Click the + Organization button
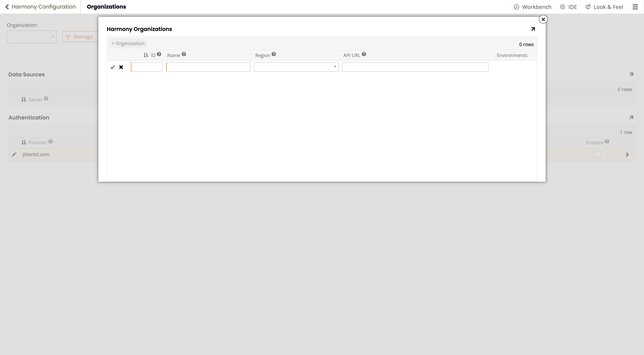This screenshot has height=355, width=644. pos(128,43)
